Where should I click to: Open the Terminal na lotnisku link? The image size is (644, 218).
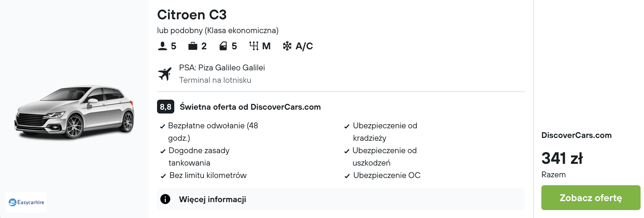215,80
